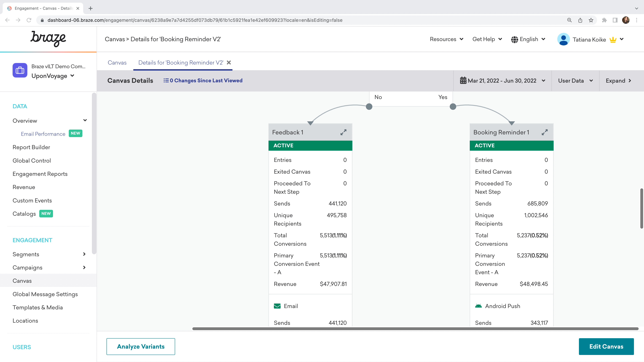
Task: Select Email Performance in sidebar
Action: tap(43, 133)
